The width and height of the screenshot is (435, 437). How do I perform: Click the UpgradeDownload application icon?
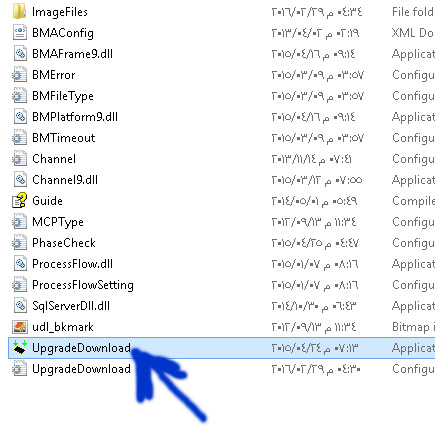19,348
